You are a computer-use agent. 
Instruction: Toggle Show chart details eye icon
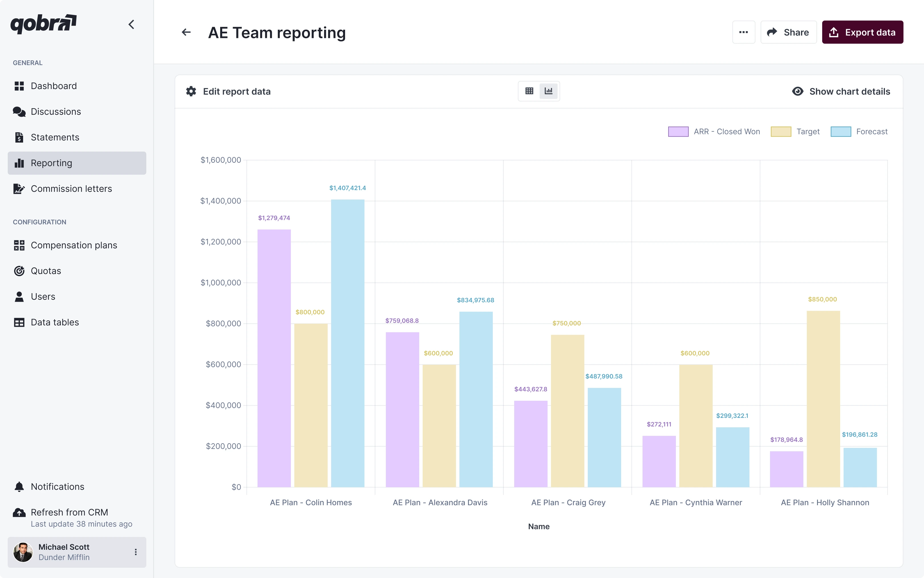point(798,91)
